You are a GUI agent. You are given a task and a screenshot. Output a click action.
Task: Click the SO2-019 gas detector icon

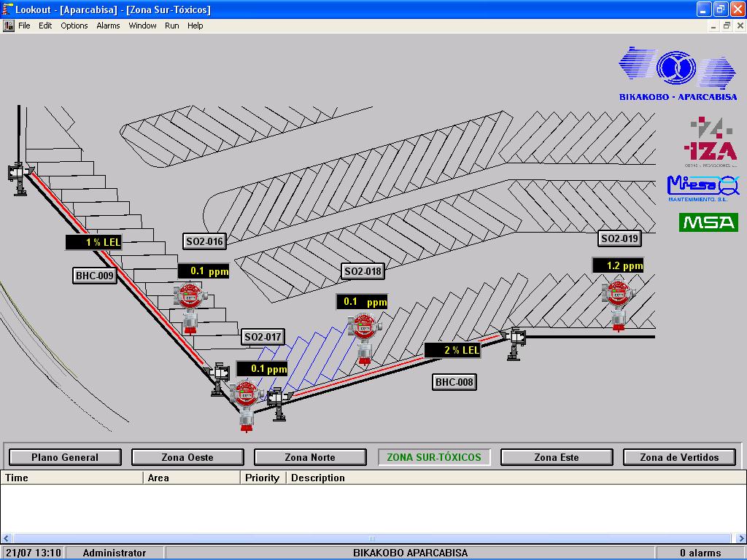619,305
